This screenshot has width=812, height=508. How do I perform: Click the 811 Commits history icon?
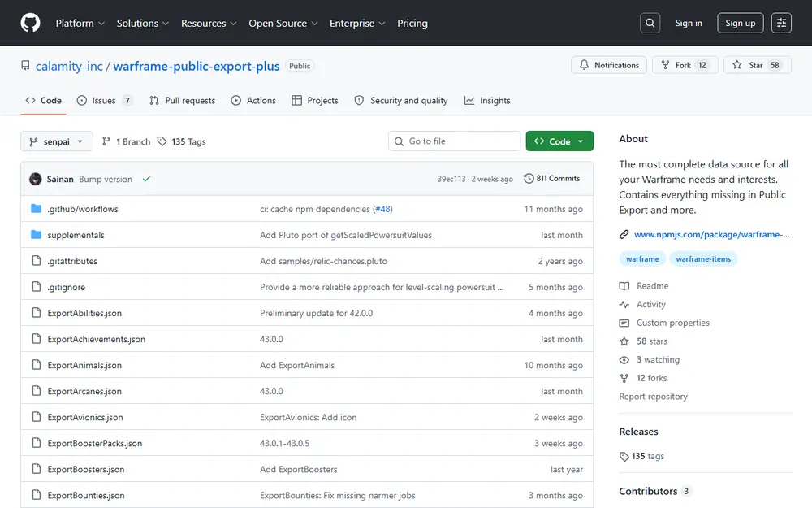[529, 178]
